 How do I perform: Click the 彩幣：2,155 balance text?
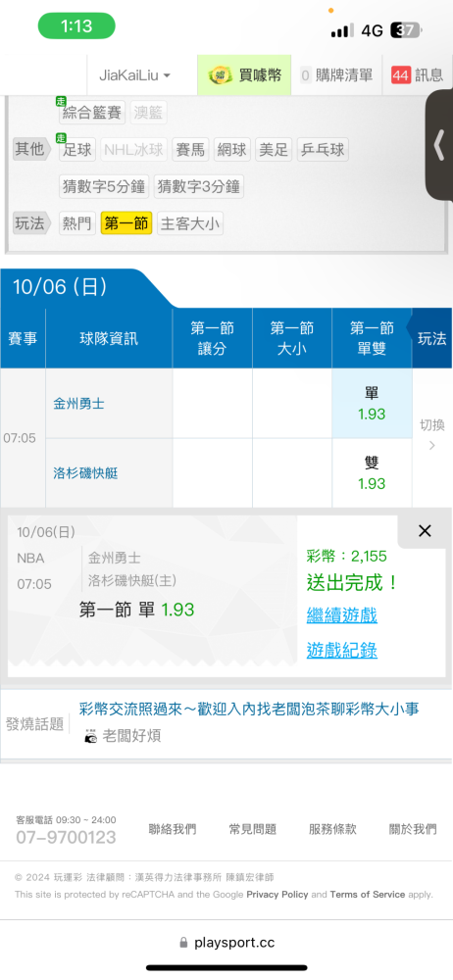(x=347, y=556)
